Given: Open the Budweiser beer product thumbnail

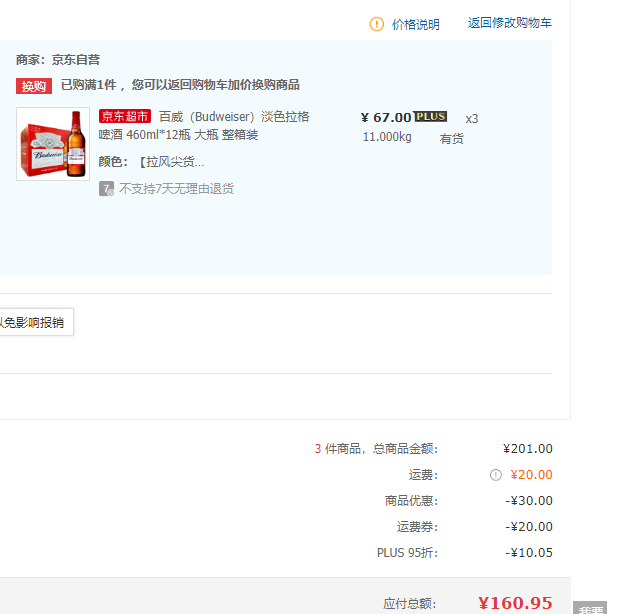Looking at the screenshot, I should click(x=53, y=144).
